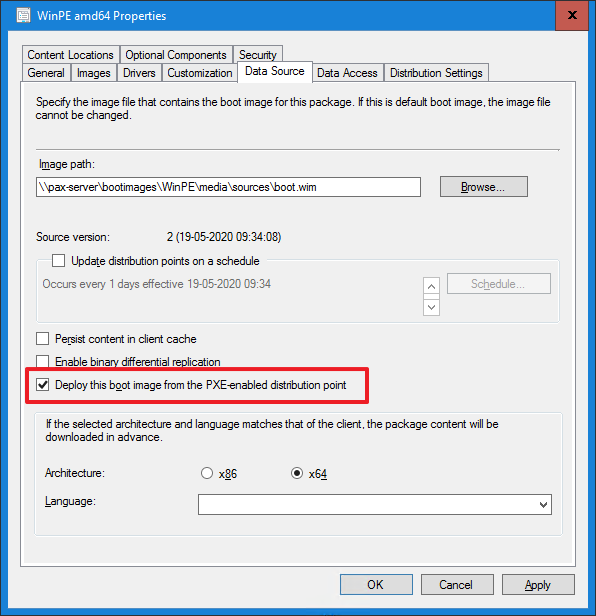Select the x64 architecture radio button

297,473
